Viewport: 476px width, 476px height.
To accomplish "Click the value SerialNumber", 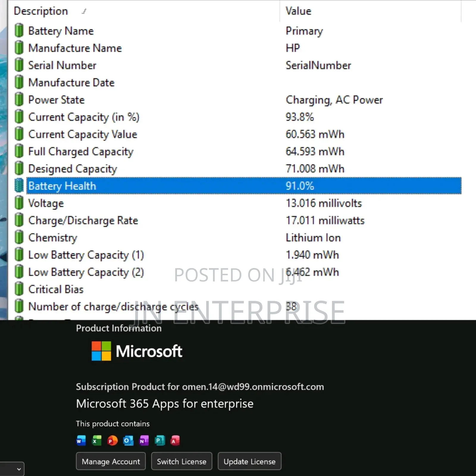I will 318,65.
